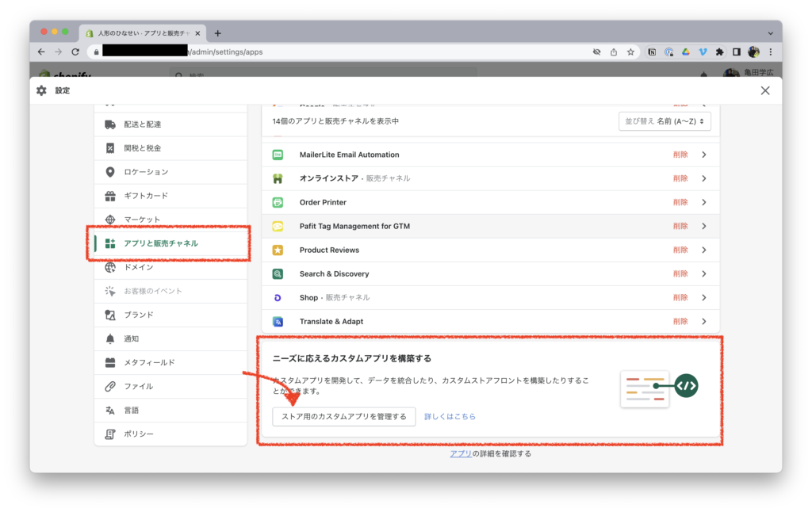Screen dimensions: 812x512
Task: Click the receipt icon for 関税と税金
Action: [110, 148]
